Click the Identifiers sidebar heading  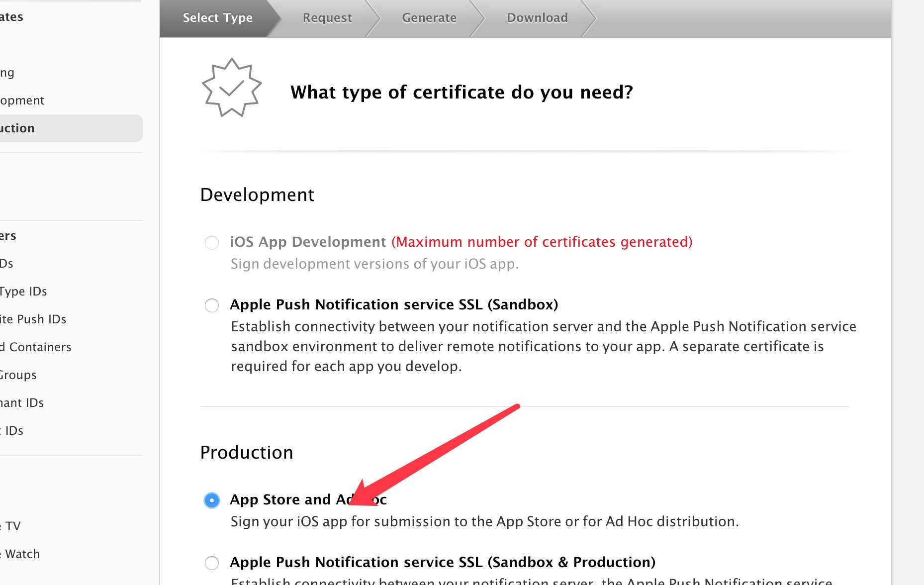pos(8,236)
